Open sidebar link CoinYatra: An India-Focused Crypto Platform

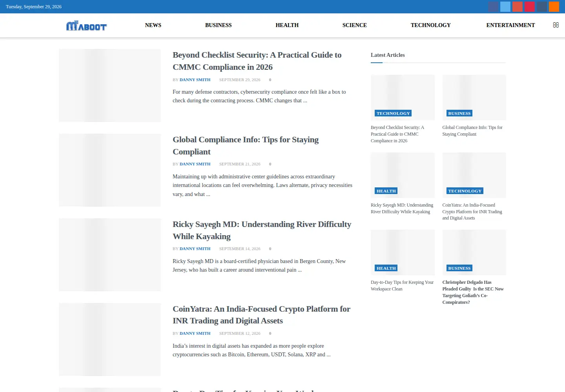pos(472,212)
